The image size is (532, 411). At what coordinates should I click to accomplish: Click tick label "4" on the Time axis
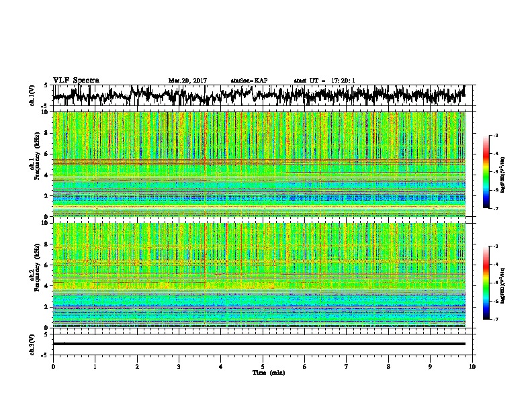click(221, 367)
